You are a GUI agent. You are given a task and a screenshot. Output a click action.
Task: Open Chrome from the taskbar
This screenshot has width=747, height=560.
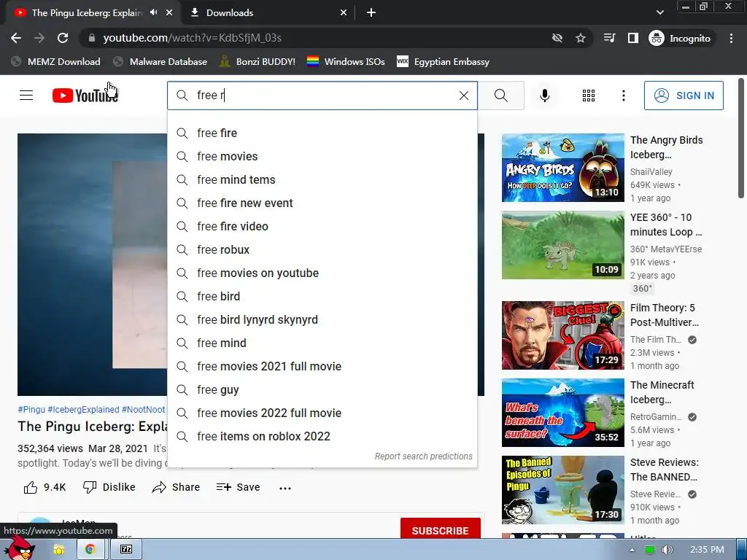tap(90, 549)
